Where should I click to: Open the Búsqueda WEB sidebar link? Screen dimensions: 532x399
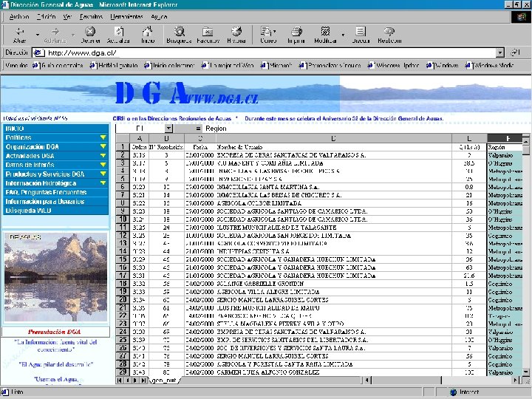(28, 211)
